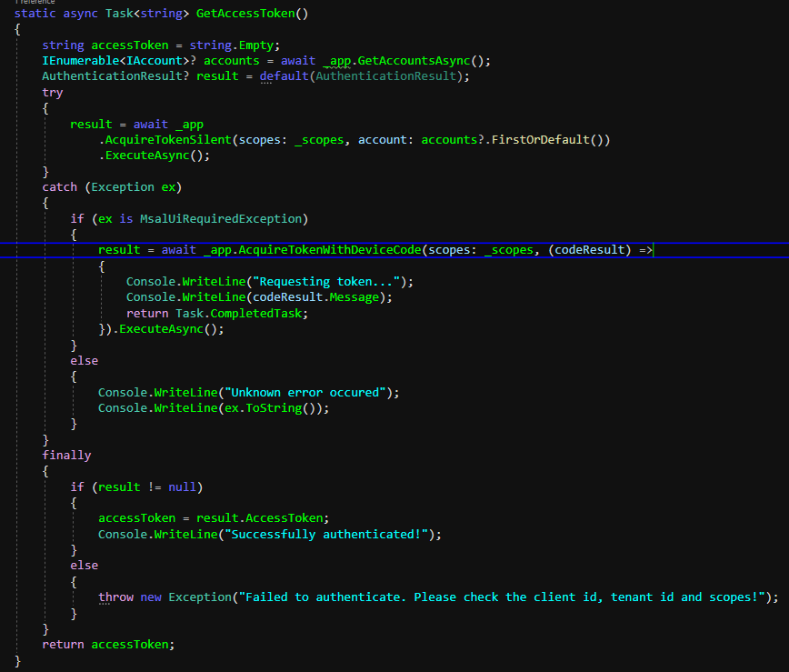The width and height of the screenshot is (789, 672).
Task: Click the "Successfully authenticated!" string
Action: [x=334, y=534]
